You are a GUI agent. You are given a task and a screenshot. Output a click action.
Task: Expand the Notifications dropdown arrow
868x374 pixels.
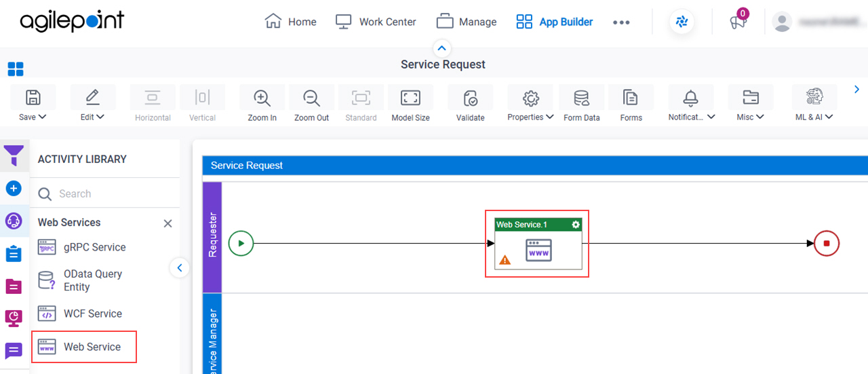tap(711, 117)
